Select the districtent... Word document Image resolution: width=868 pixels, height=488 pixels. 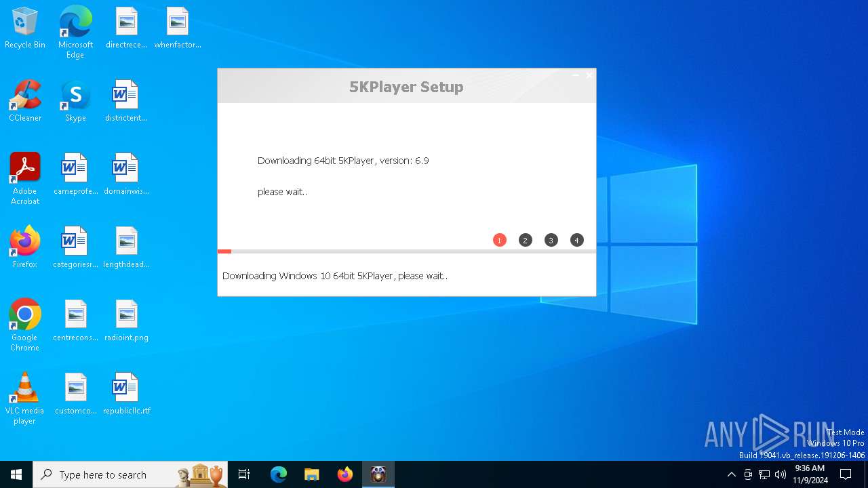tap(126, 102)
